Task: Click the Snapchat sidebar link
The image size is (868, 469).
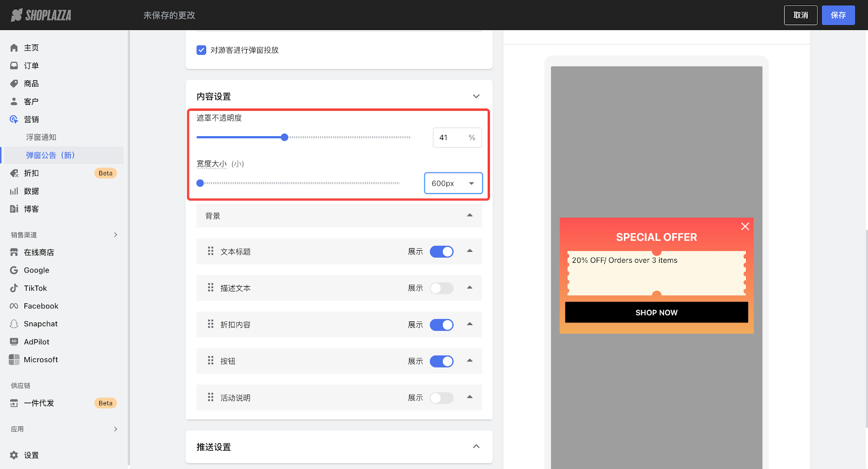Action: [41, 324]
